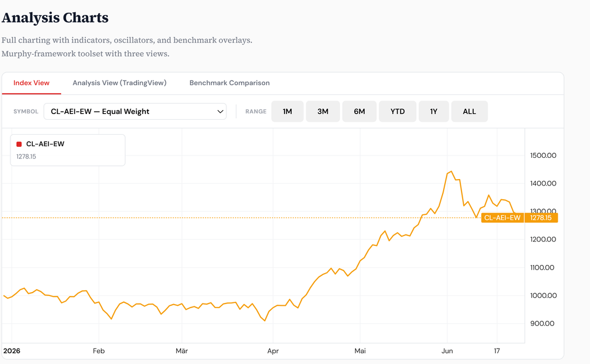Click the SYMBOL field label

tap(25, 112)
